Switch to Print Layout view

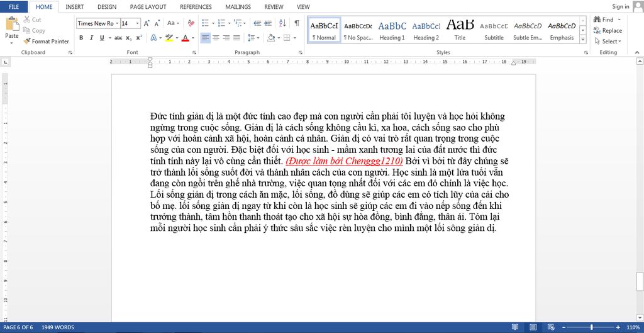click(533, 328)
